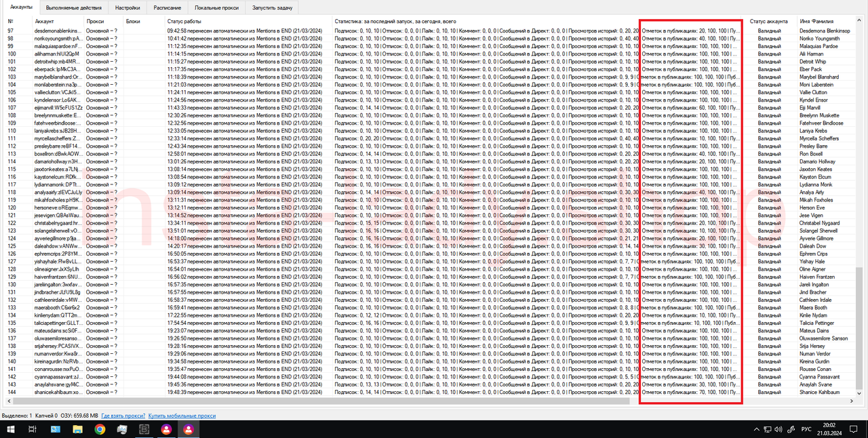Click the 'Выделено: 1' status bar text

click(x=16, y=415)
